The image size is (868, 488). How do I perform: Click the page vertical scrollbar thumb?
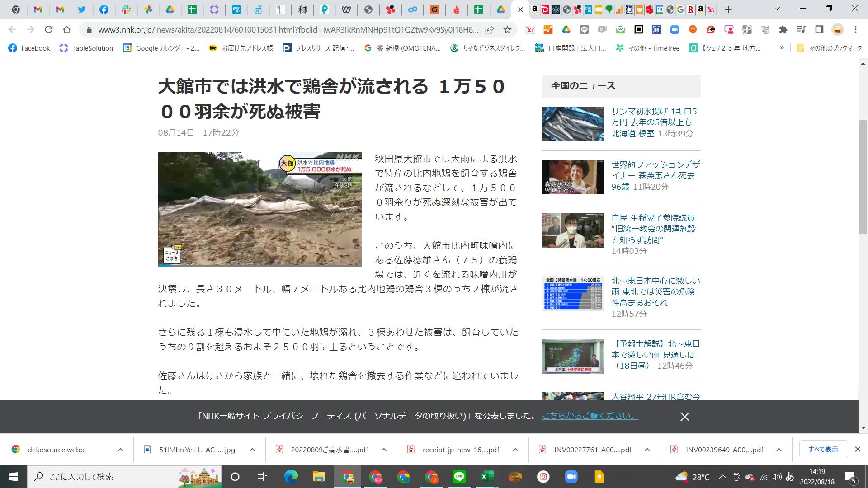point(863,176)
